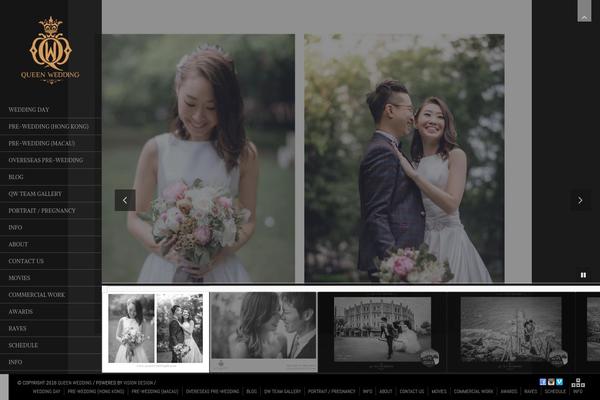Click COMMERCIAL WORK footer link
Image resolution: width=600 pixels, height=400 pixels.
[473, 392]
